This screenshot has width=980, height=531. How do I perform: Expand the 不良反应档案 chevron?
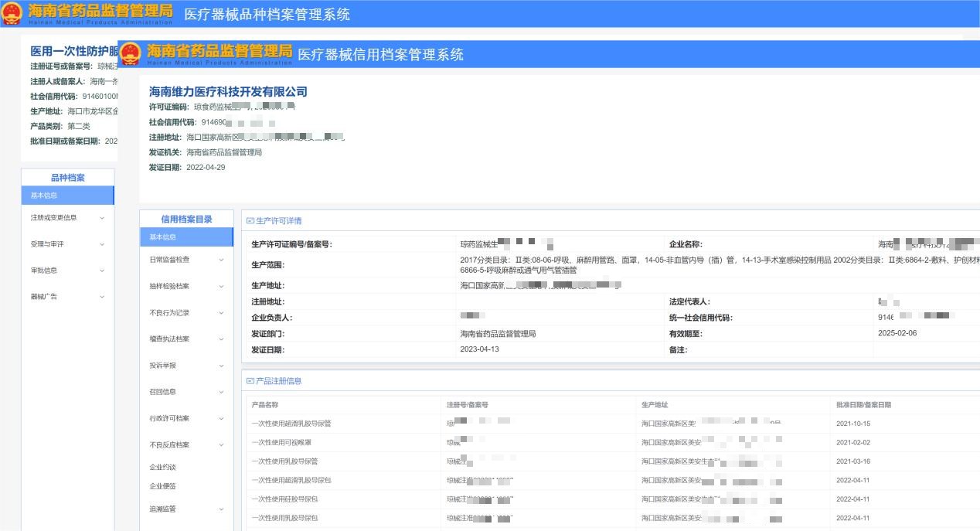click(x=221, y=445)
